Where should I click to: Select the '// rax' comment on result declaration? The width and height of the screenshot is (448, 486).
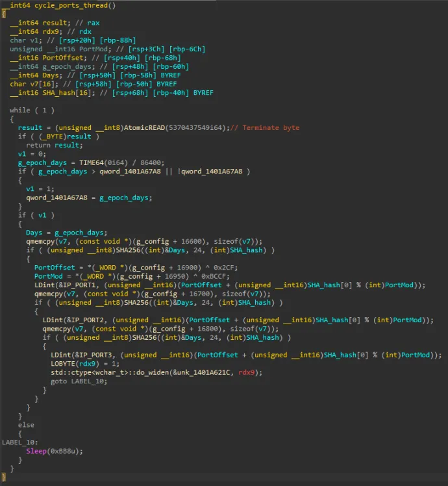(88, 23)
